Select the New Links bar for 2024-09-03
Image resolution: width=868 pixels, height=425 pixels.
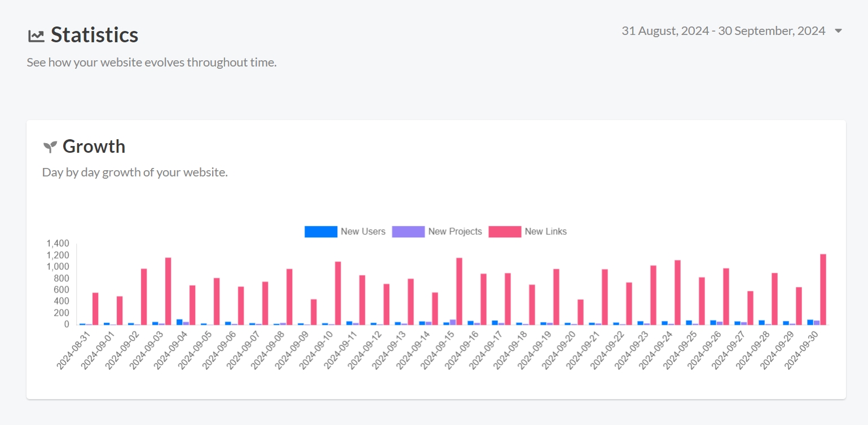coord(168,291)
